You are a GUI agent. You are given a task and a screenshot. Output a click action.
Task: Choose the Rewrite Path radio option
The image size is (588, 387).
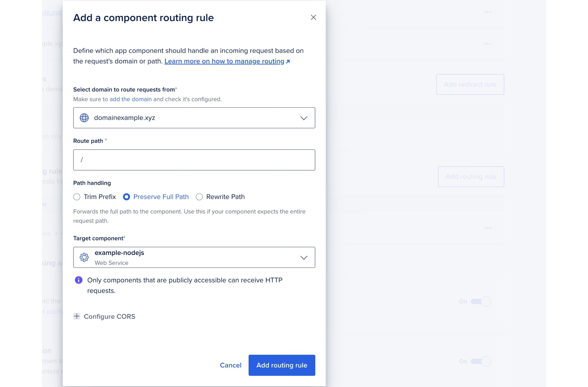pos(199,197)
